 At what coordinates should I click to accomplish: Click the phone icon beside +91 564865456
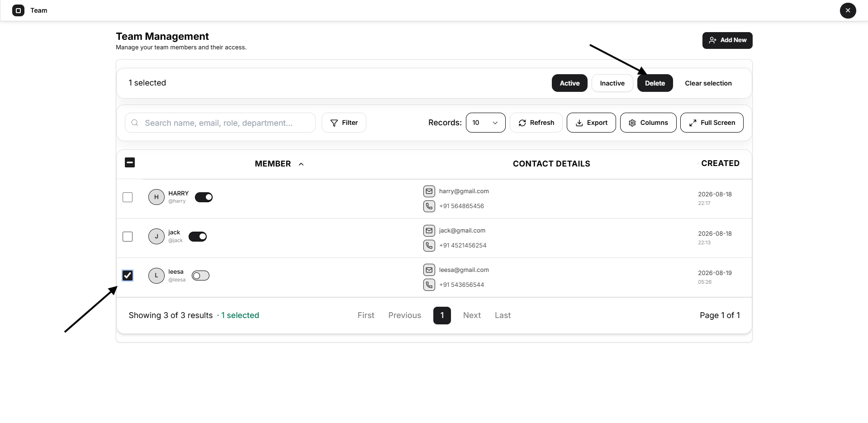click(429, 206)
